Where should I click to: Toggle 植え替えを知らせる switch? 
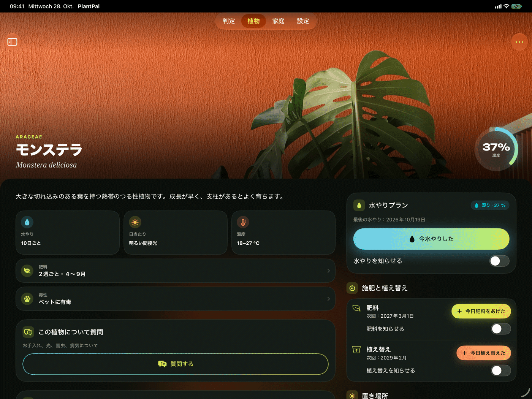501,370
